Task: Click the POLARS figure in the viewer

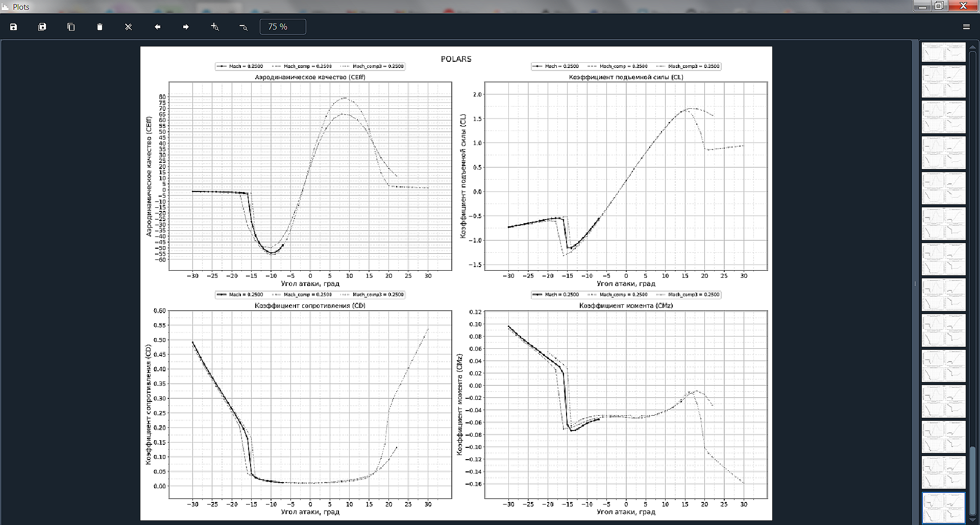Action: (x=456, y=283)
